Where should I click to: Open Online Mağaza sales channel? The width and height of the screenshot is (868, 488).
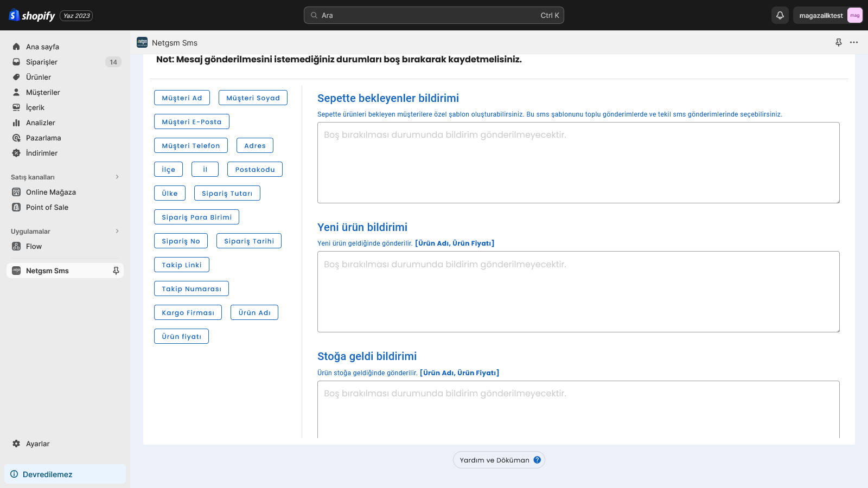65,192
